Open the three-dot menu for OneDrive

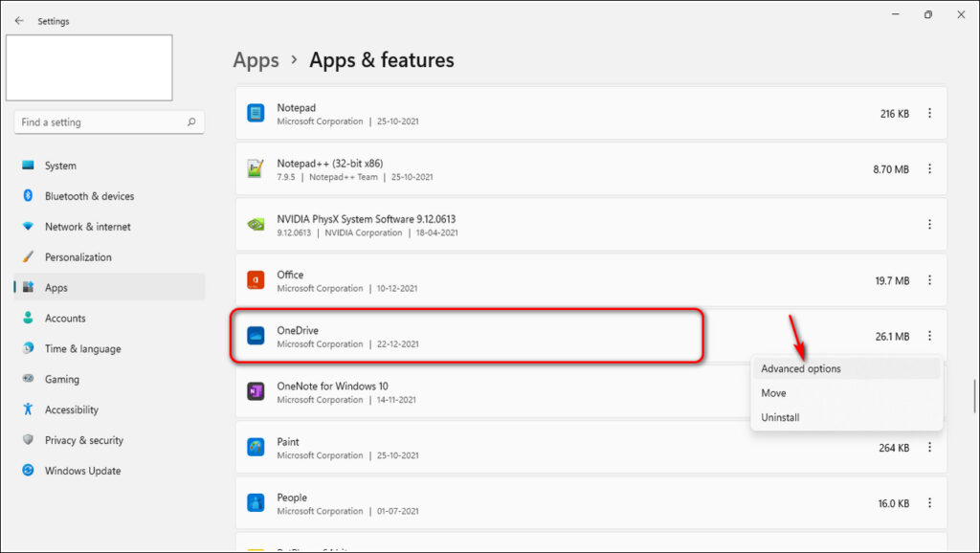tap(929, 336)
